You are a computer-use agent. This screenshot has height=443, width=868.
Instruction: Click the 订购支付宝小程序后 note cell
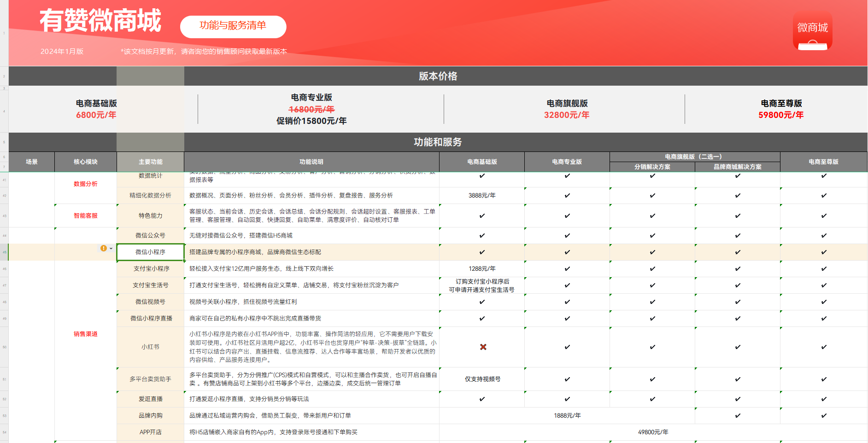(x=482, y=285)
